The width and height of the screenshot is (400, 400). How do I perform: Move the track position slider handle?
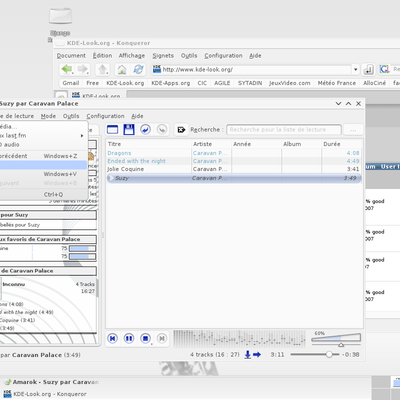(329, 354)
